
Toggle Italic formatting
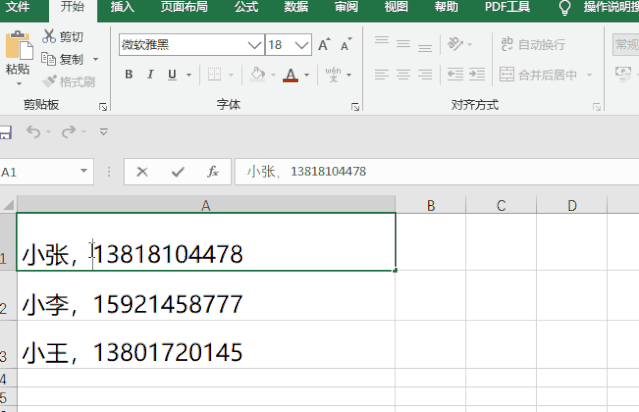point(152,75)
